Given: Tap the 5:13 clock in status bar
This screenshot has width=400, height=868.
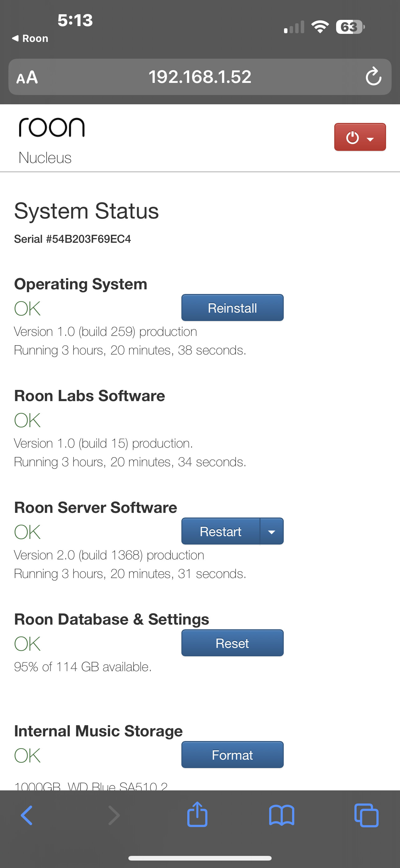Looking at the screenshot, I should coord(75,20).
